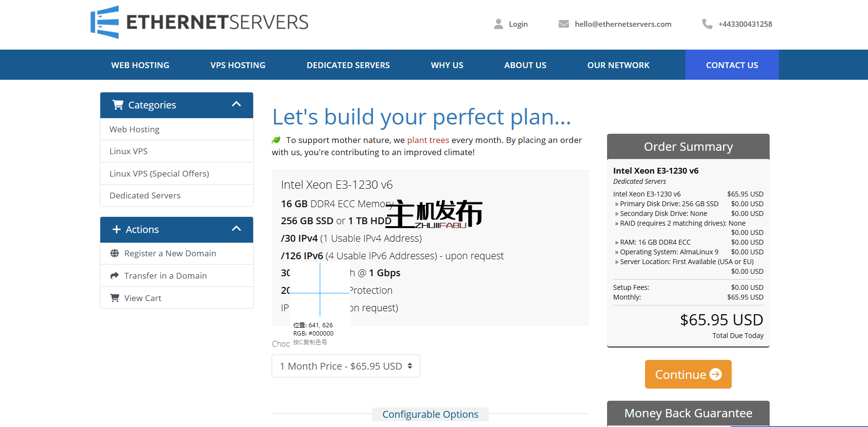This screenshot has width=868, height=427.
Task: Click the EthernetServers logo icon
Action: pos(105,22)
